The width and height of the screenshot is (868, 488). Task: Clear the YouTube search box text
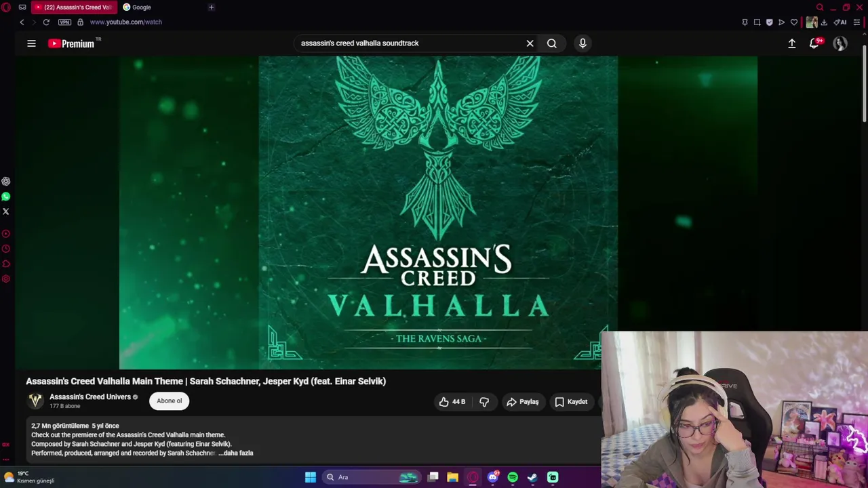[530, 43]
